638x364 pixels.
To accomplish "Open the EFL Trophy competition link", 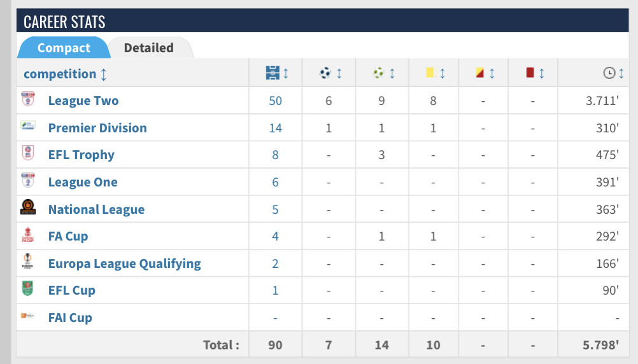I will click(x=82, y=155).
